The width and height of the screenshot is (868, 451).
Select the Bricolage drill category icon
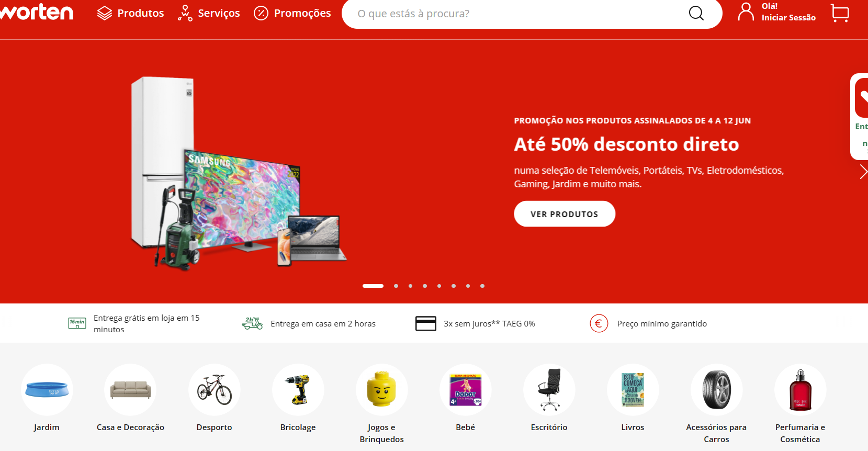298,390
